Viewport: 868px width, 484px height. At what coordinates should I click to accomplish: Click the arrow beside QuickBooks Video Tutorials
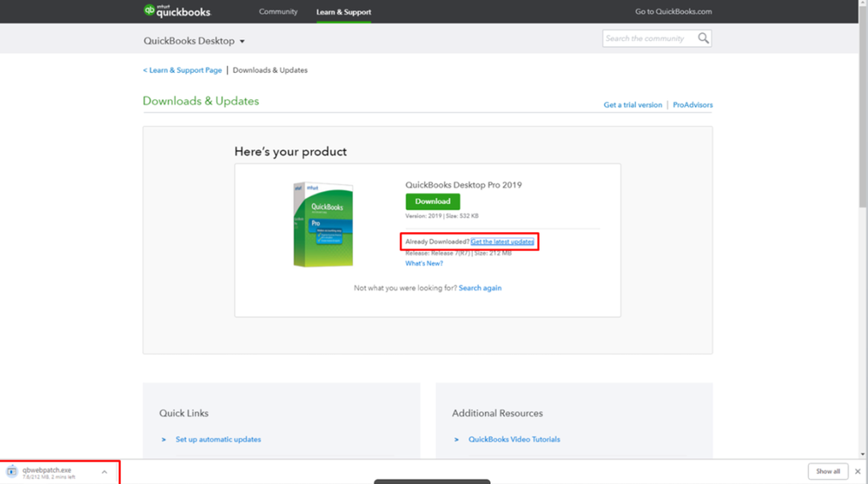pyautogui.click(x=456, y=440)
